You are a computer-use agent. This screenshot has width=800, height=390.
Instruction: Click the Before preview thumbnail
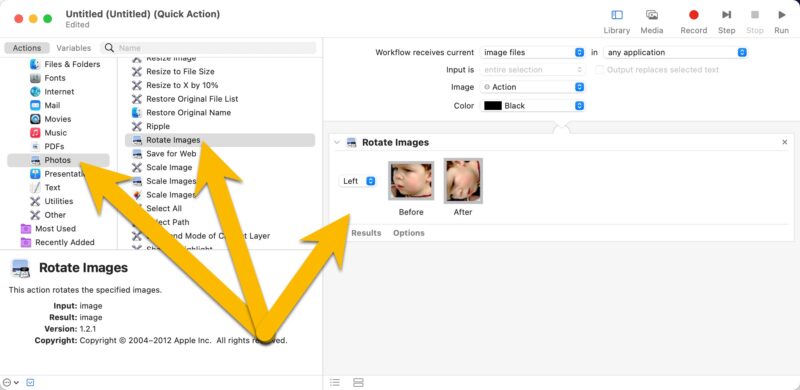tap(411, 181)
